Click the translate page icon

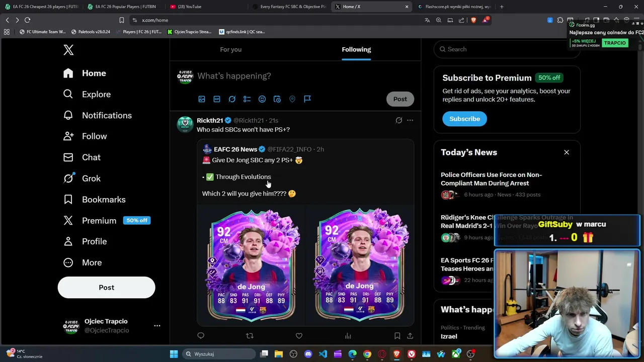427,20
